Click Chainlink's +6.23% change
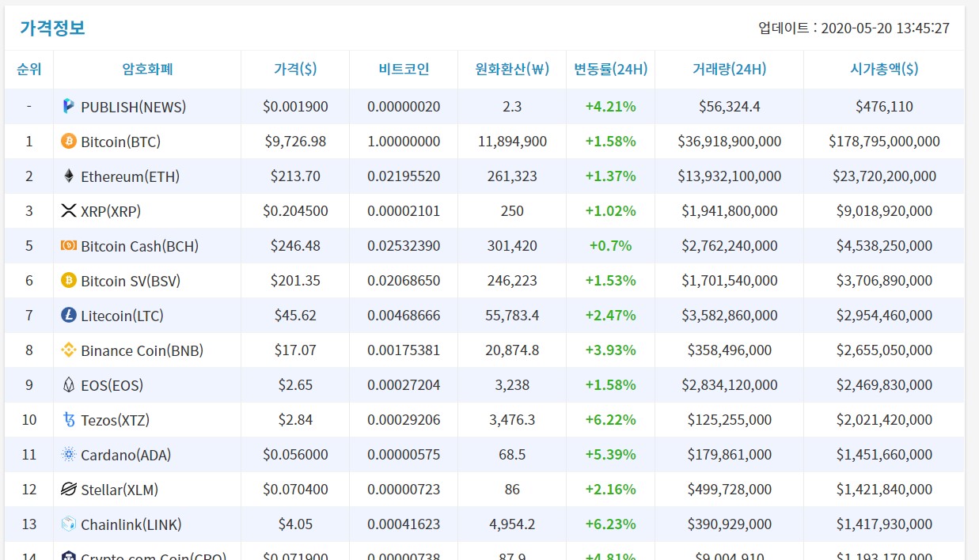The height and width of the screenshot is (560, 979). (x=610, y=524)
